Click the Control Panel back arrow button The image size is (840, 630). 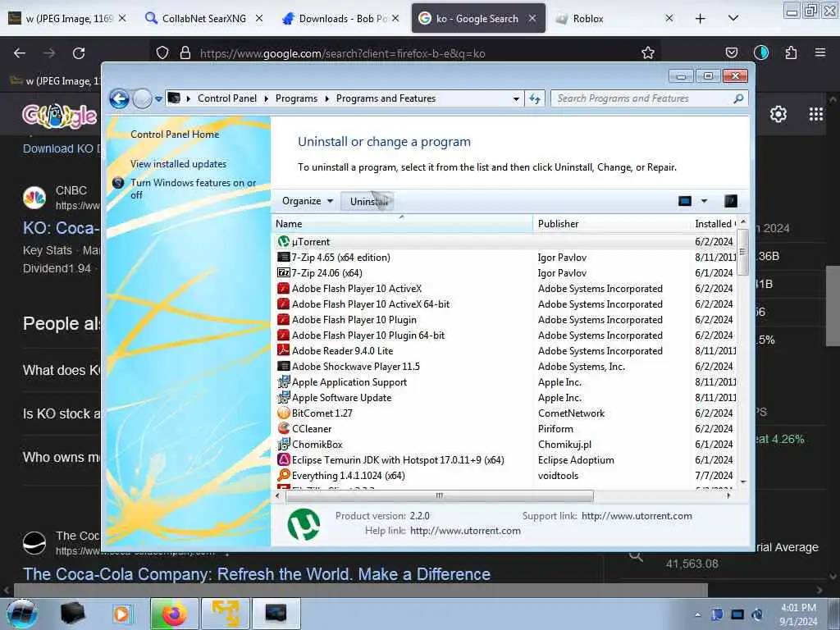(119, 98)
